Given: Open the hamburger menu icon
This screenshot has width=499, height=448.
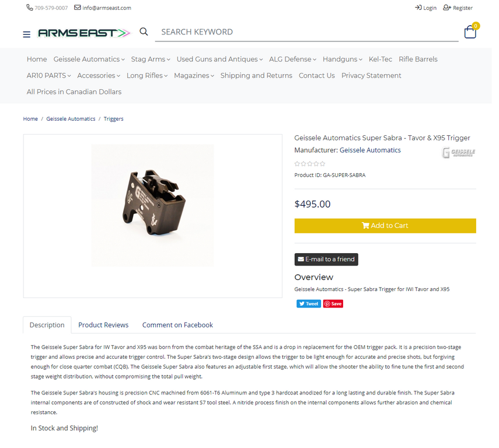Looking at the screenshot, I should click(27, 34).
